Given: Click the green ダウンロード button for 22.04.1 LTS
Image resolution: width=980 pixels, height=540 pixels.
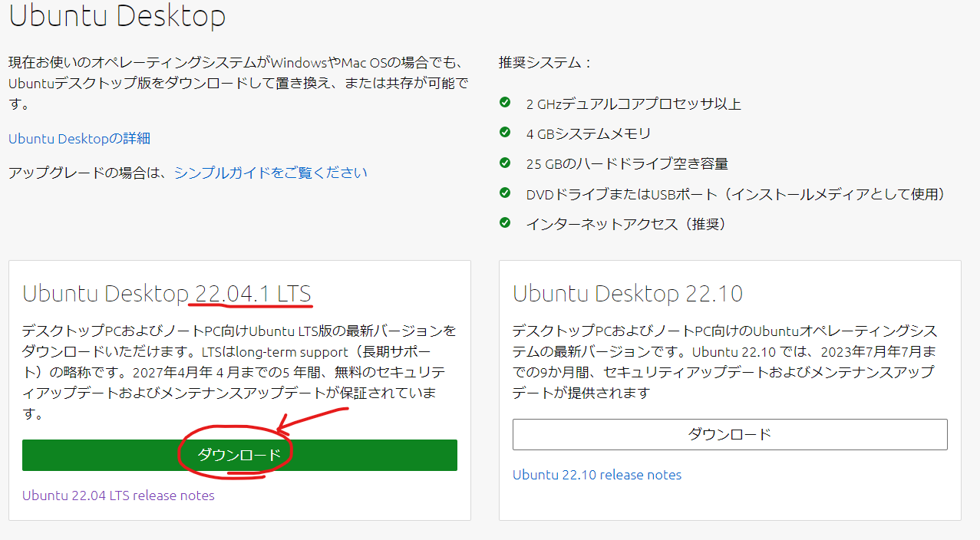Looking at the screenshot, I should coord(239,455).
